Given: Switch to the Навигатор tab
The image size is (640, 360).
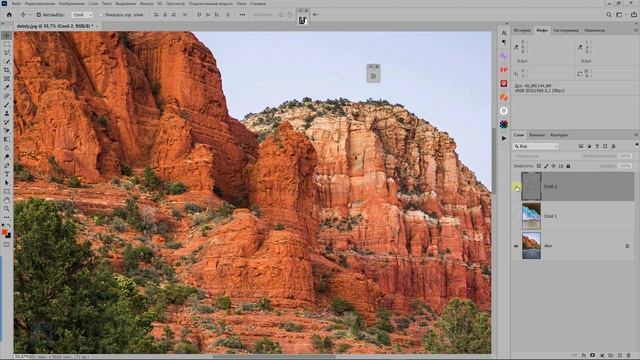Looking at the screenshot, I should pyautogui.click(x=595, y=30).
